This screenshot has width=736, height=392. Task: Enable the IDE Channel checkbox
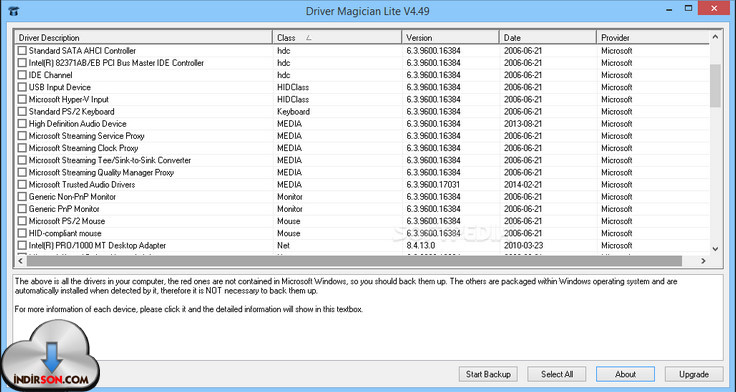point(22,75)
